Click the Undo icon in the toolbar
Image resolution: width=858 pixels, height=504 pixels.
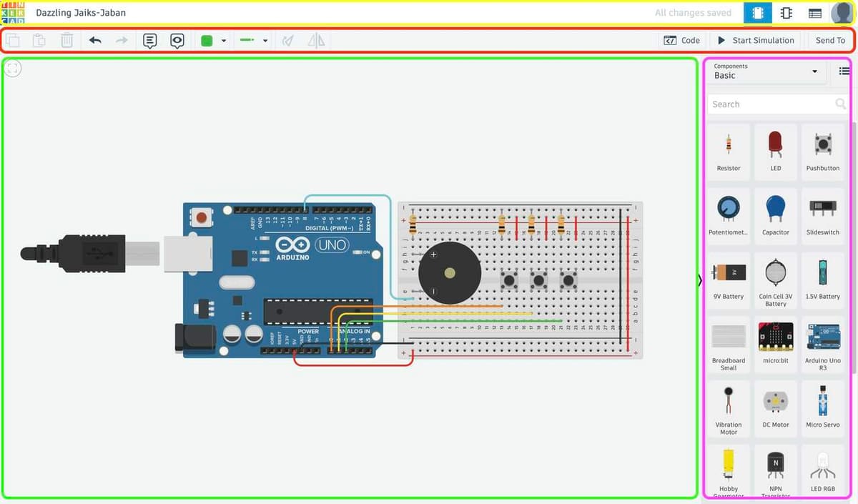point(95,40)
